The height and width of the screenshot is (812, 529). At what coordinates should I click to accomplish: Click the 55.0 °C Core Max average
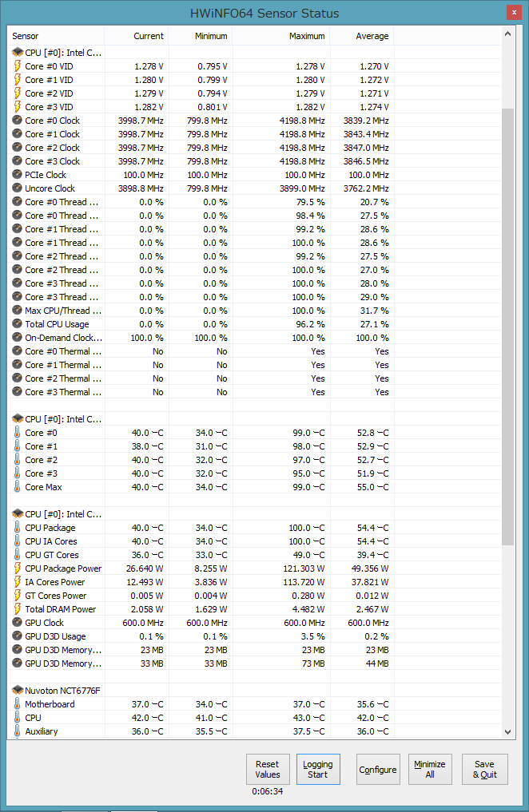[x=372, y=487]
